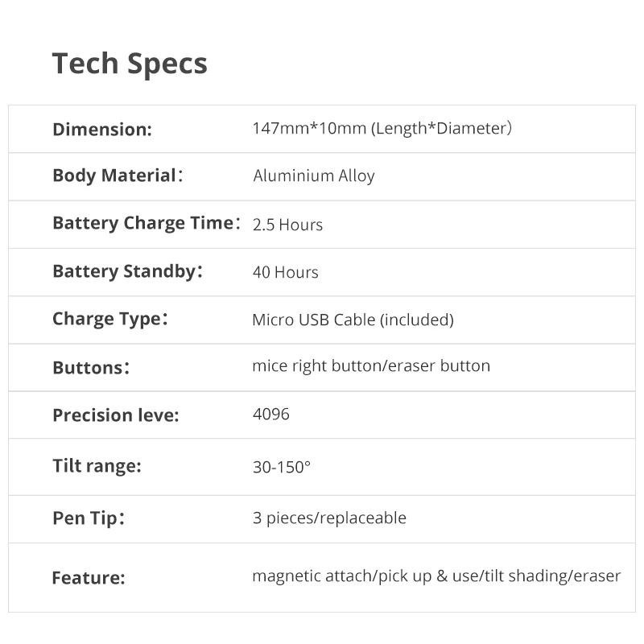This screenshot has height=644, width=644.
Task: Select the 40 Hours value
Action: (x=285, y=272)
